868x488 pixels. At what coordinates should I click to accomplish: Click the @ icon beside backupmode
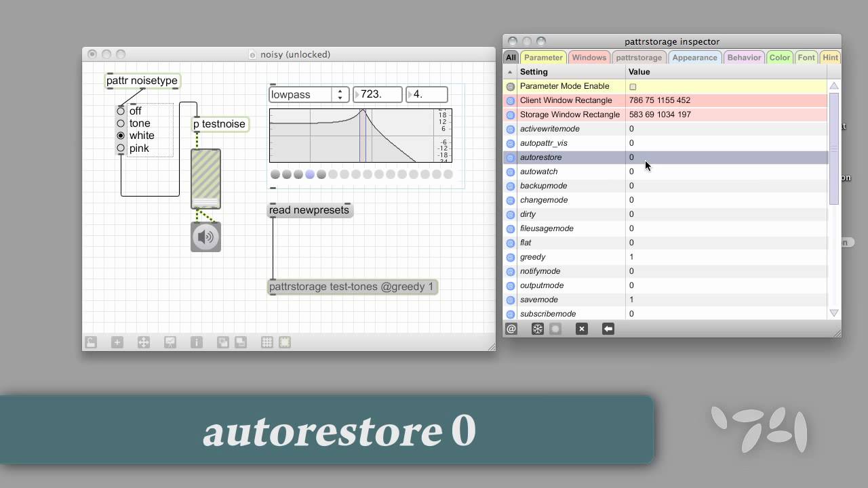[x=511, y=186]
